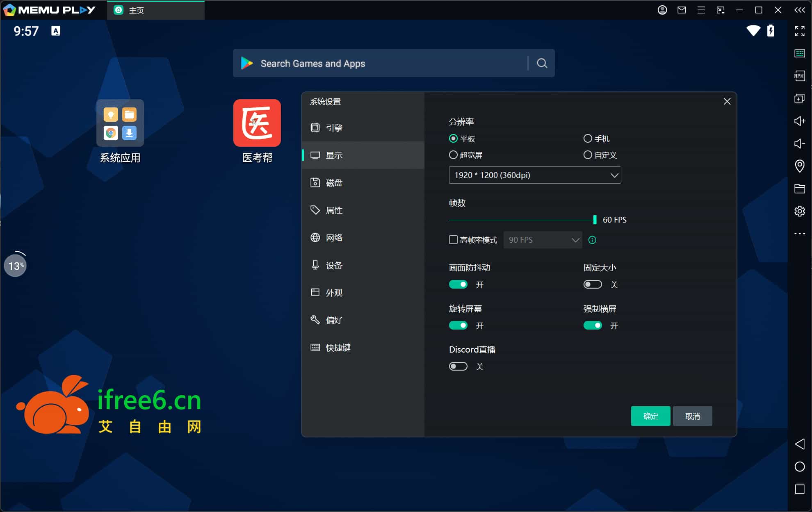Screen dimensions: 812x512
Task: Click the multi-instance manager icon
Action: click(799, 98)
